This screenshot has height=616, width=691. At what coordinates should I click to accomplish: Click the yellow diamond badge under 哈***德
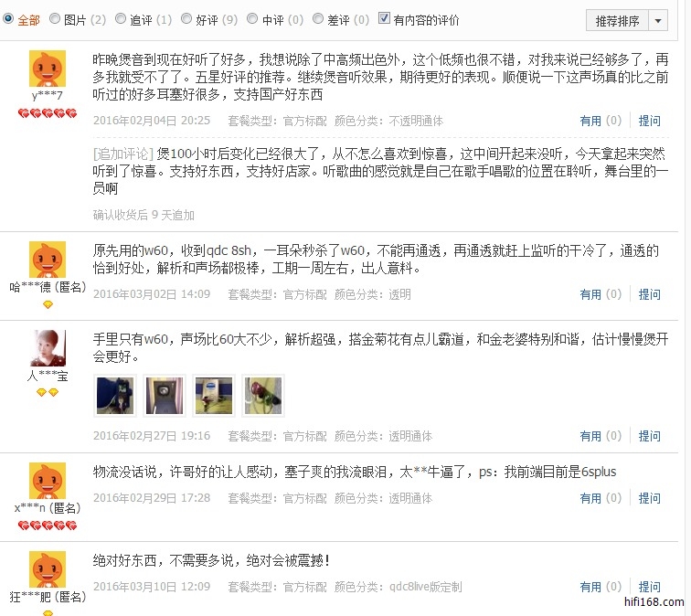pyautogui.click(x=48, y=304)
